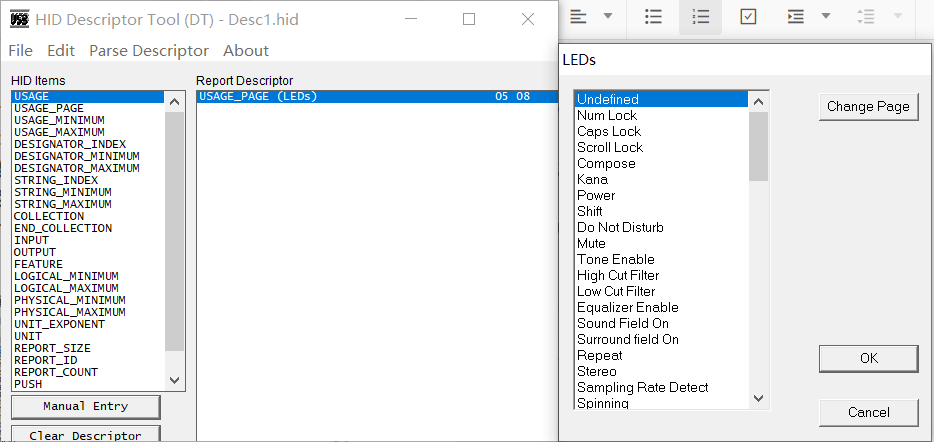Toggle the numbered list icon
This screenshot has width=934, height=442.
point(701,16)
